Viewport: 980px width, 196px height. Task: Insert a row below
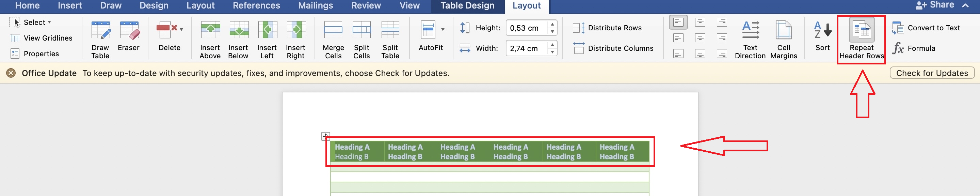pyautogui.click(x=239, y=40)
